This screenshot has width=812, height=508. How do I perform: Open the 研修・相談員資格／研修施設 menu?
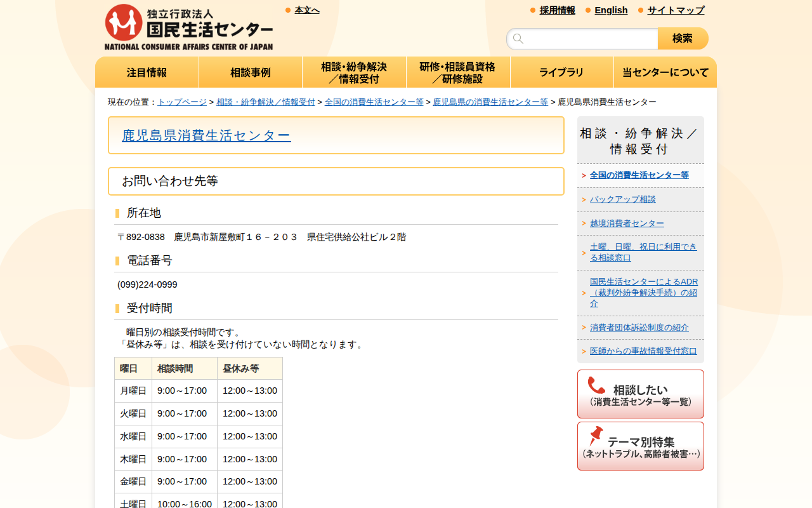[457, 72]
